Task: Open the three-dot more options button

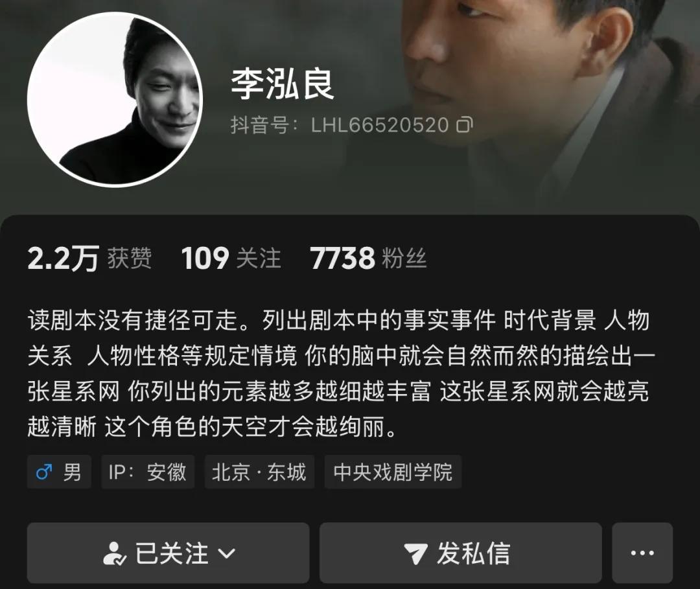Action: click(642, 553)
